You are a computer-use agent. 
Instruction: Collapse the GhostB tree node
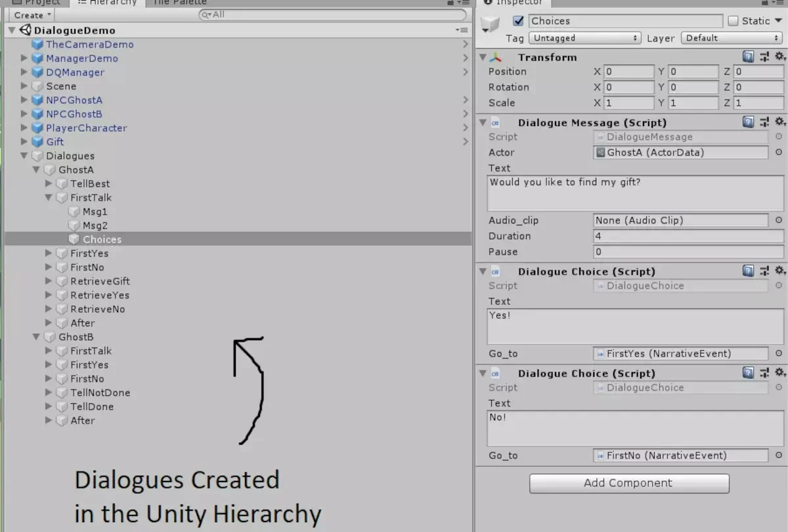point(36,337)
